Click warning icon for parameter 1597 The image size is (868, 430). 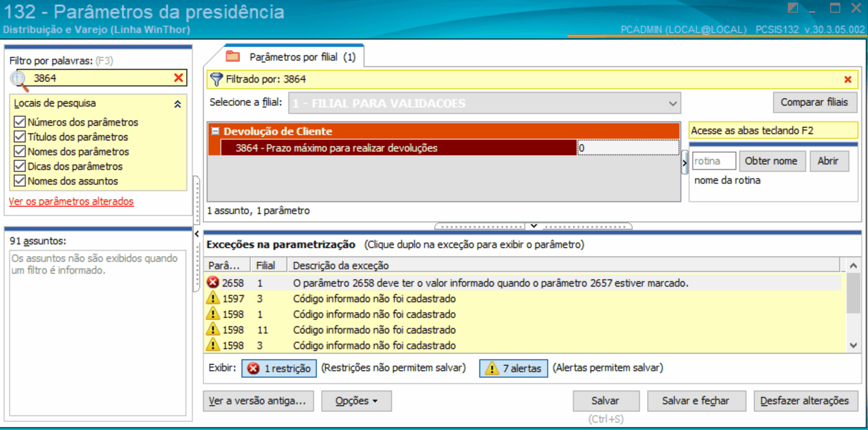point(213,298)
